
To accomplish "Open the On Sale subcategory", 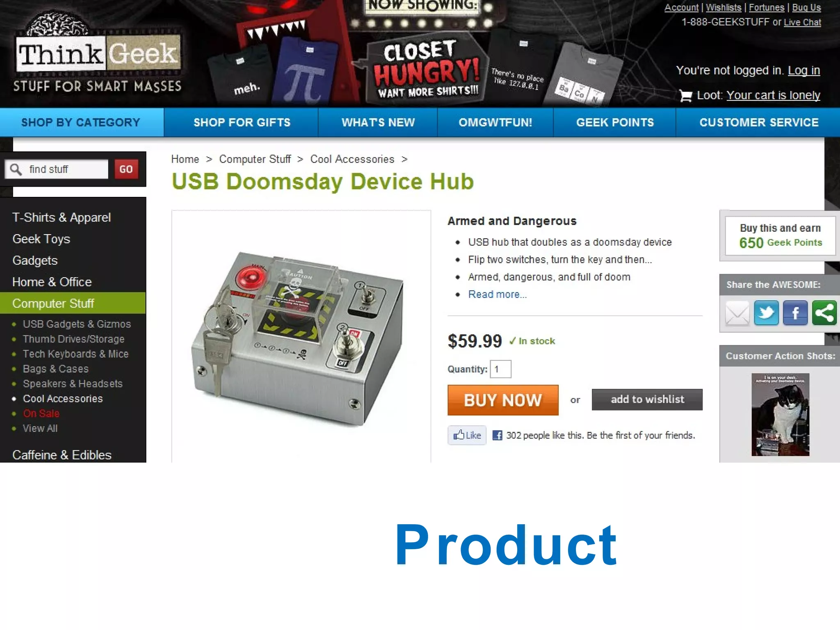I will [41, 413].
